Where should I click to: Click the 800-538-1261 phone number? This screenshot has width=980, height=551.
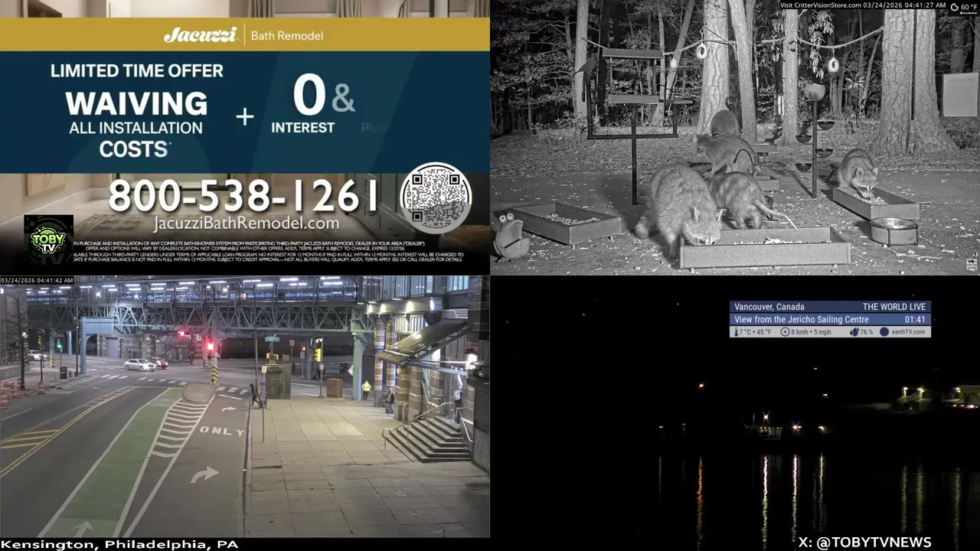pyautogui.click(x=243, y=196)
